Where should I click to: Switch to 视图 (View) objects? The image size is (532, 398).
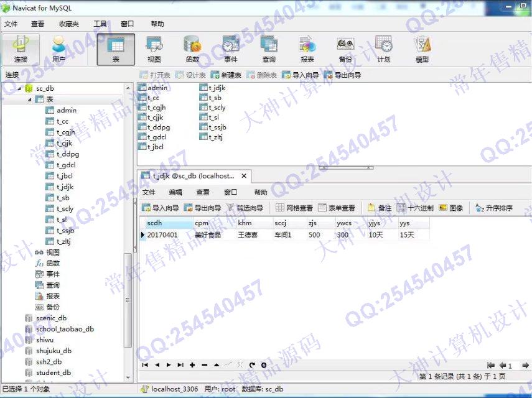pyautogui.click(x=154, y=49)
